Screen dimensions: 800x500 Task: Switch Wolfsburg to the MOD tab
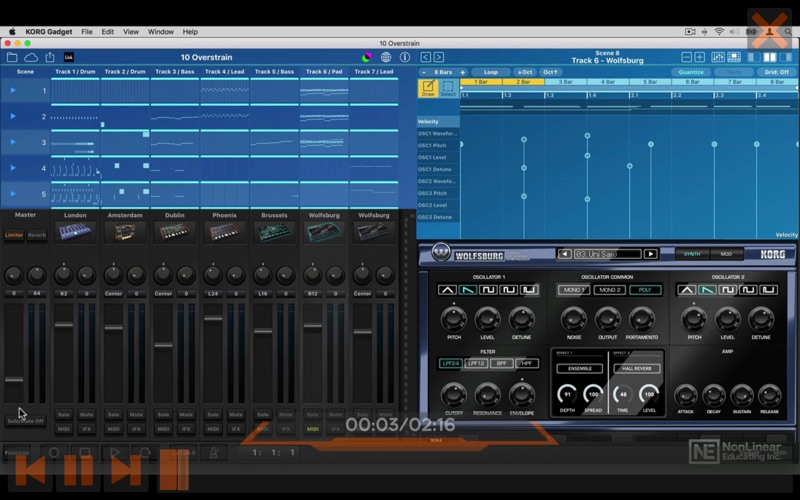pyautogui.click(x=726, y=254)
